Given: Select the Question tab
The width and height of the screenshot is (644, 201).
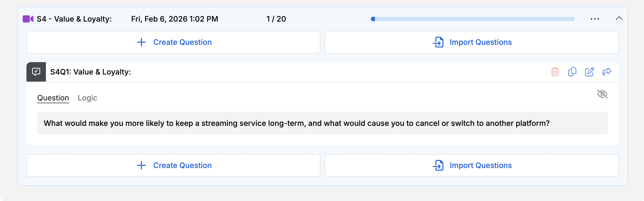Looking at the screenshot, I should point(53,98).
